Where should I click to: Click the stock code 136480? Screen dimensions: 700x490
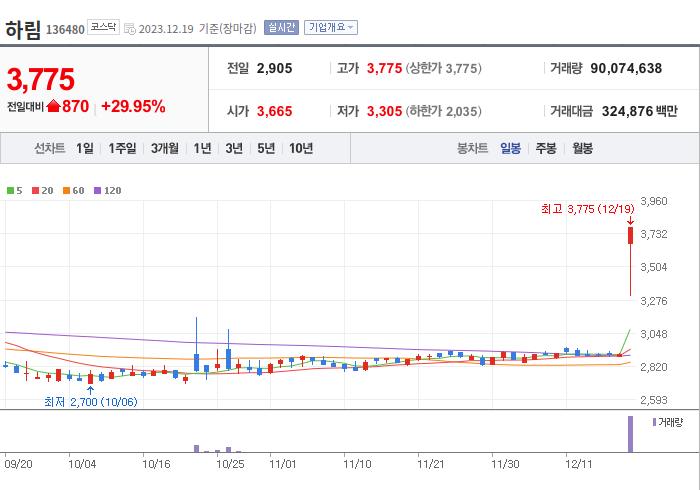tap(65, 30)
